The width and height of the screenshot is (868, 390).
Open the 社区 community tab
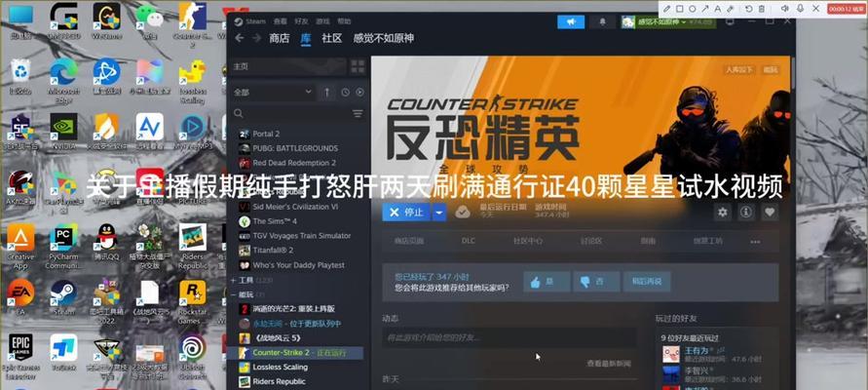click(x=331, y=38)
